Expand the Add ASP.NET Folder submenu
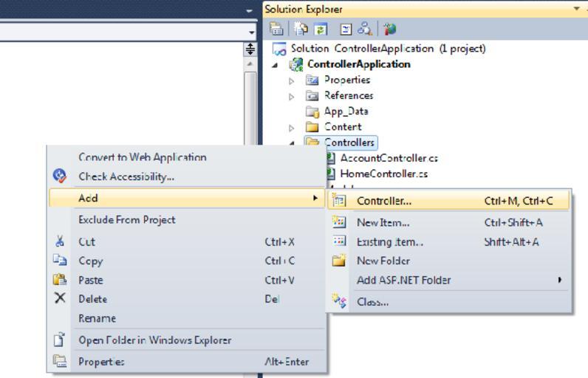 click(x=403, y=280)
